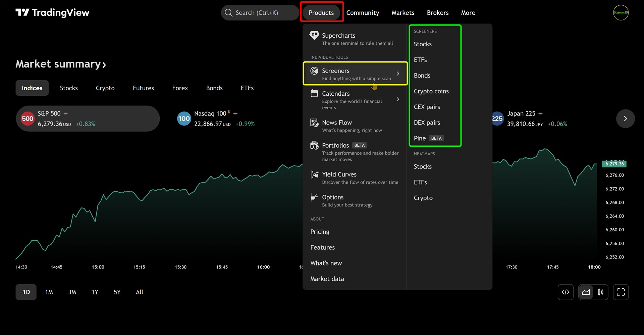Set chart range to 1D

click(x=26, y=292)
